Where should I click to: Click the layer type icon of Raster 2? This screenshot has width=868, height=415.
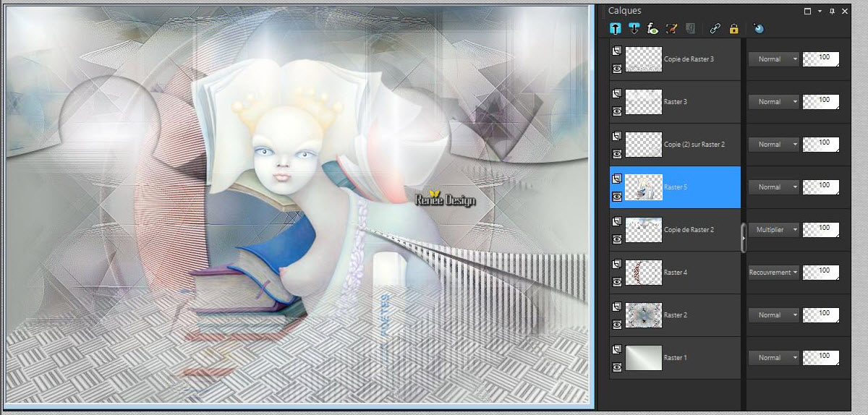tap(617, 308)
